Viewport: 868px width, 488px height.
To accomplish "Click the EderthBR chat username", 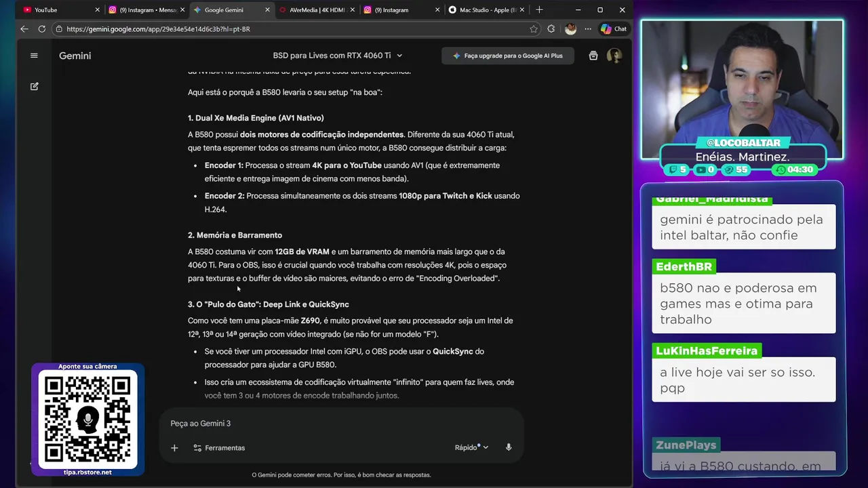I will (x=684, y=266).
